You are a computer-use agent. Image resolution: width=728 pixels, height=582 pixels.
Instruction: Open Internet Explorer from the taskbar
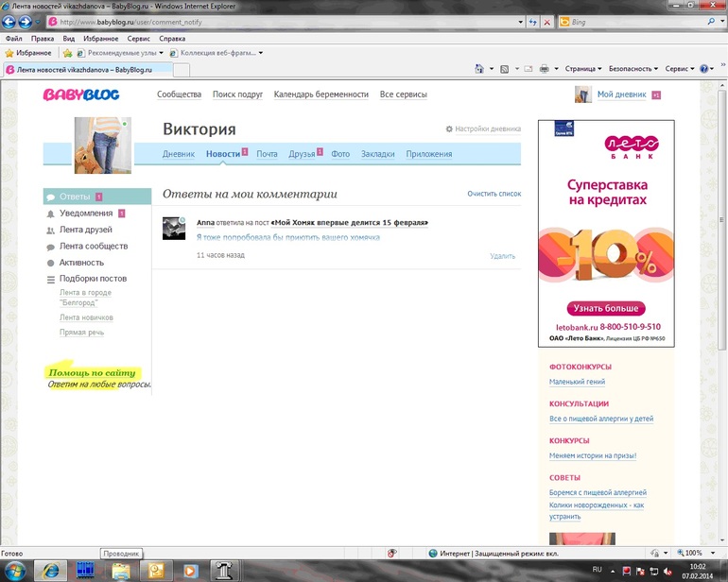coord(49,571)
